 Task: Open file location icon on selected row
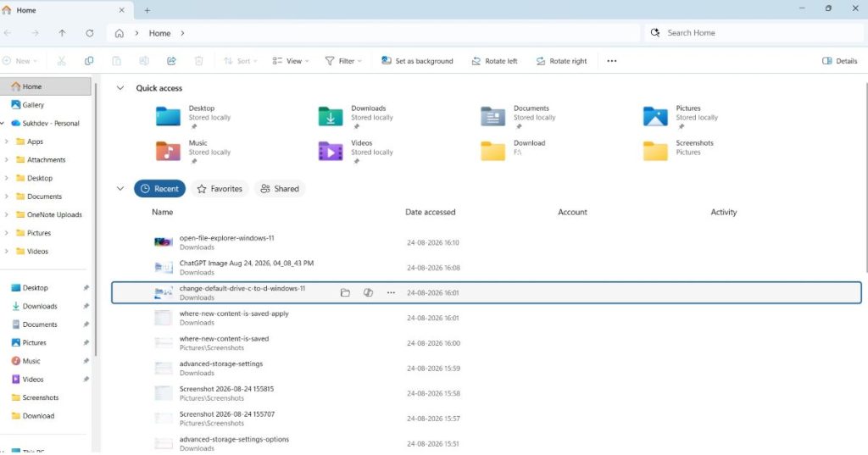346,293
